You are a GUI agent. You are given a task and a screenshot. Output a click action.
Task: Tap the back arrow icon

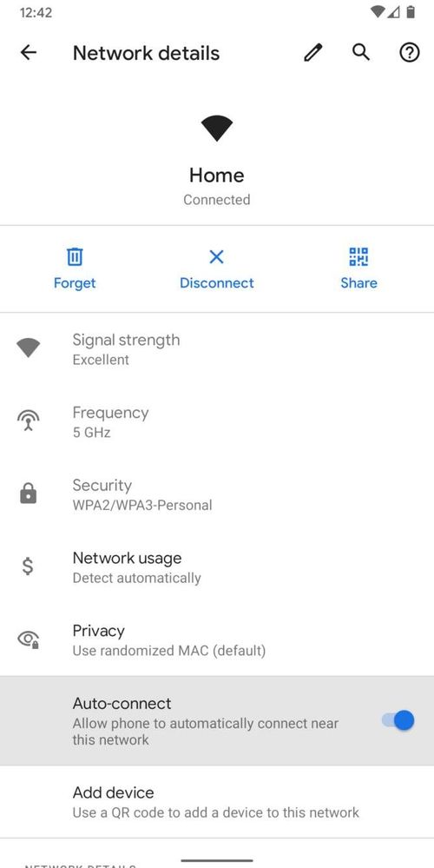pos(28,53)
